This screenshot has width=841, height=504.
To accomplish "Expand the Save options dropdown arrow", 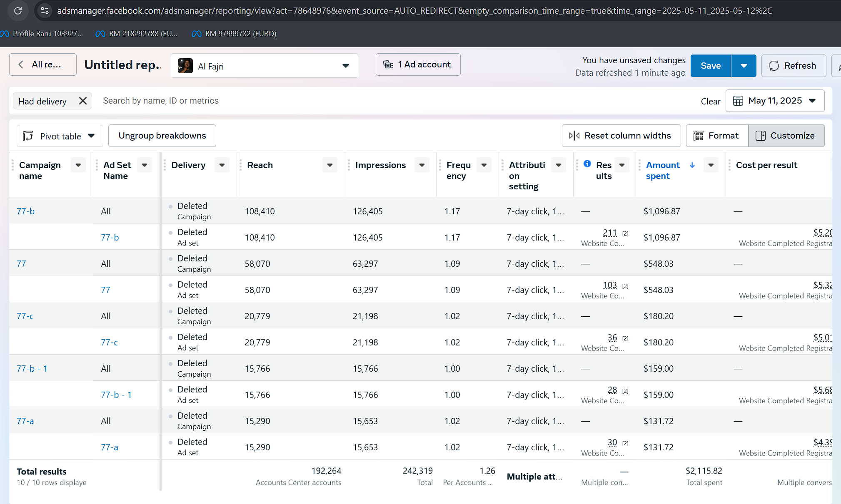I will (x=744, y=66).
